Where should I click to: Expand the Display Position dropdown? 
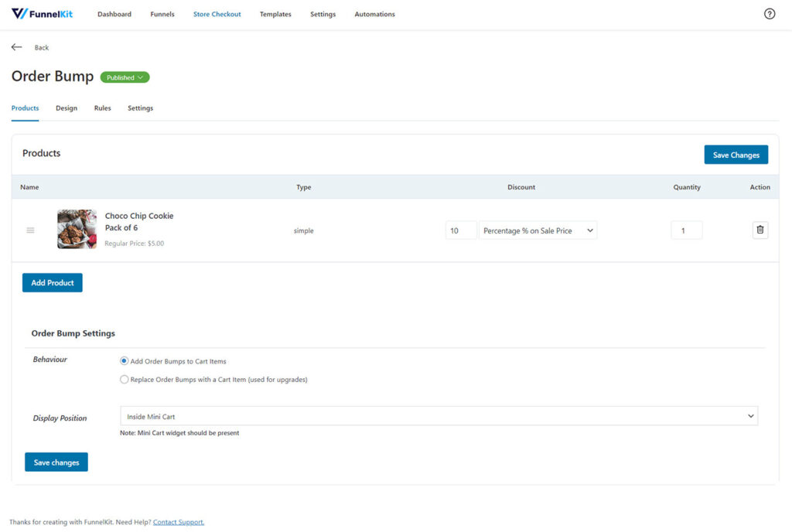[439, 416]
